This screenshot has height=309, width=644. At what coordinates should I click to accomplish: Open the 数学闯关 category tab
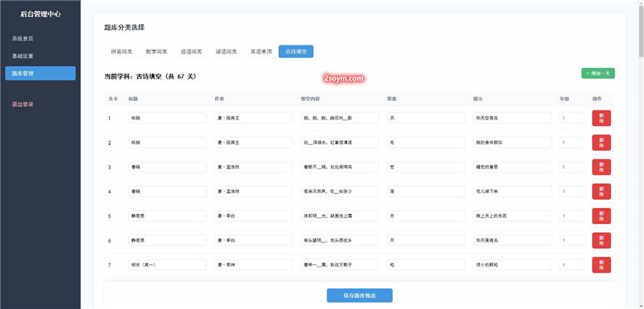(157, 52)
